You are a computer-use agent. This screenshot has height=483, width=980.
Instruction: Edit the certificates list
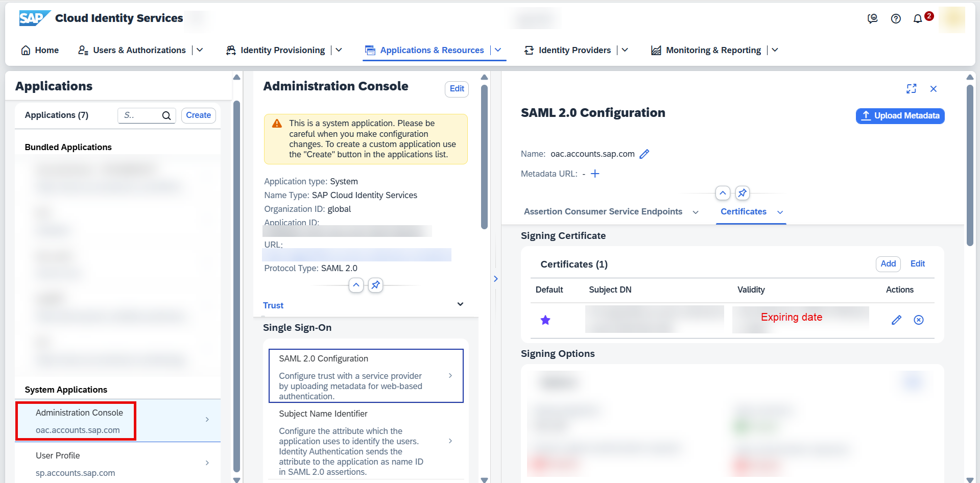[918, 263]
